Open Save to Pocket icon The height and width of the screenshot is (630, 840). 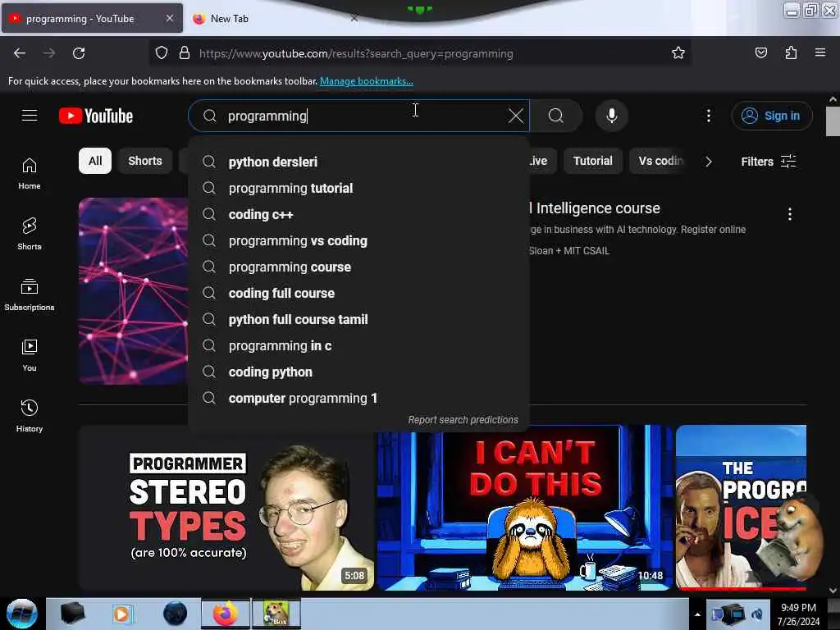point(760,53)
